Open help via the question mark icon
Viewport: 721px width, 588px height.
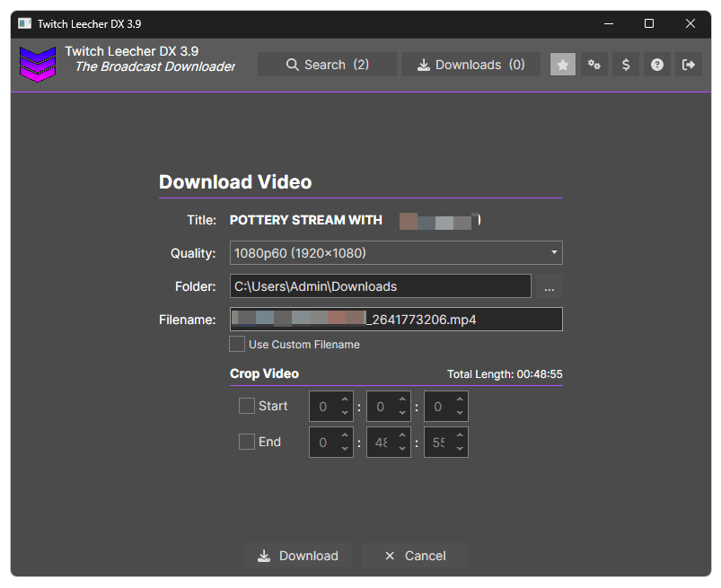pyautogui.click(x=656, y=64)
